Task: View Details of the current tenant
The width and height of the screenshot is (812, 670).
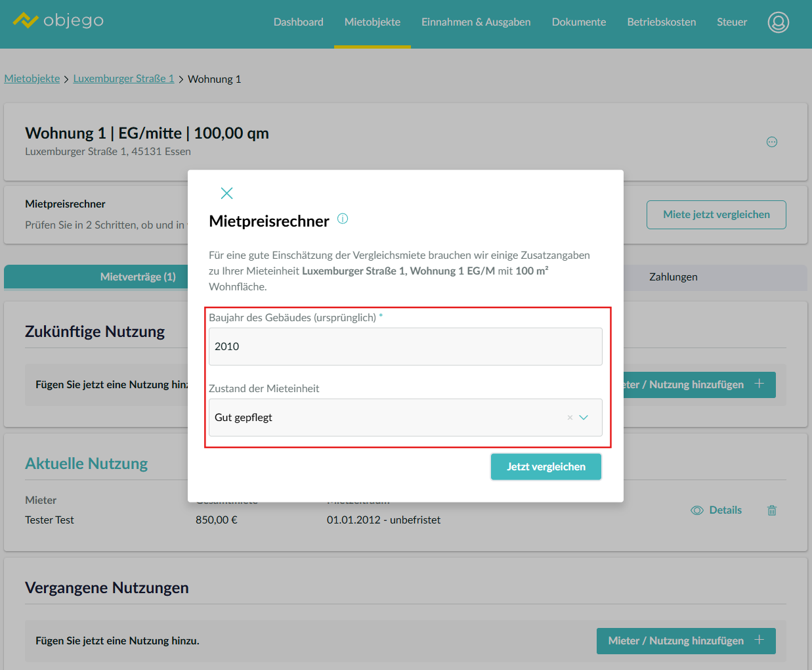Action: pyautogui.click(x=716, y=510)
